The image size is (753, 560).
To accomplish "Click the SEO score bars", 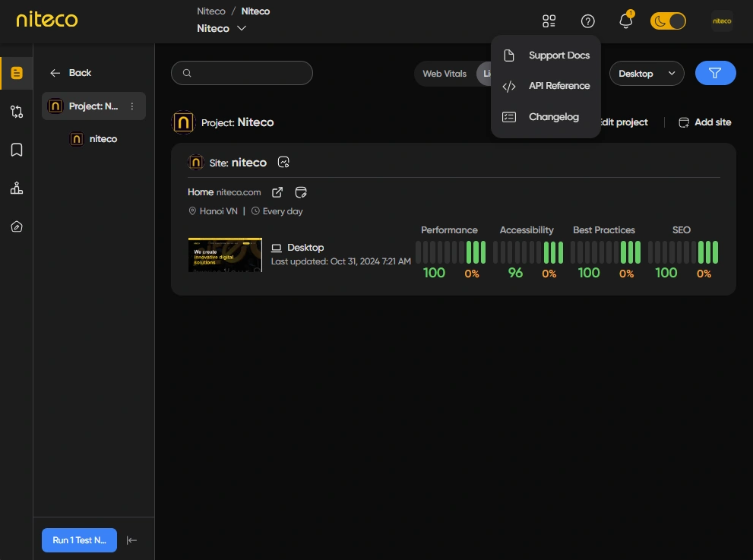I will click(x=683, y=252).
